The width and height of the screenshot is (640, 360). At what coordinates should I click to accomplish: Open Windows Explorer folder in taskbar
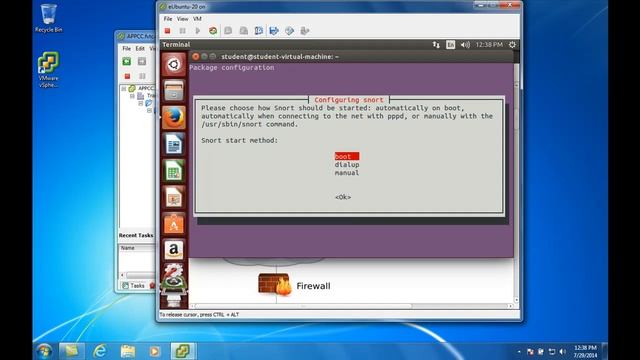128,351
